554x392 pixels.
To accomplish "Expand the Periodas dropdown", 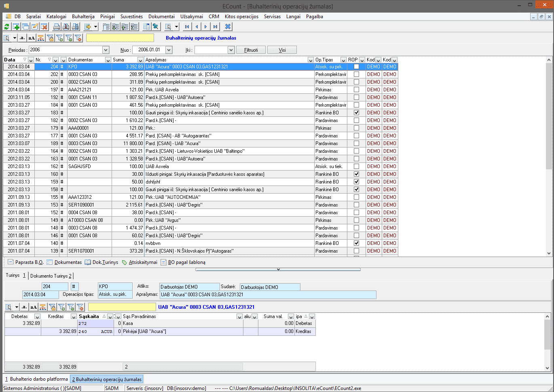I will tap(106, 50).
